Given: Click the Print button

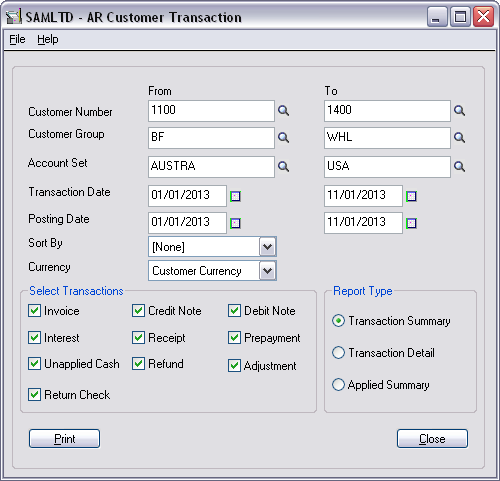Looking at the screenshot, I should click(64, 439).
